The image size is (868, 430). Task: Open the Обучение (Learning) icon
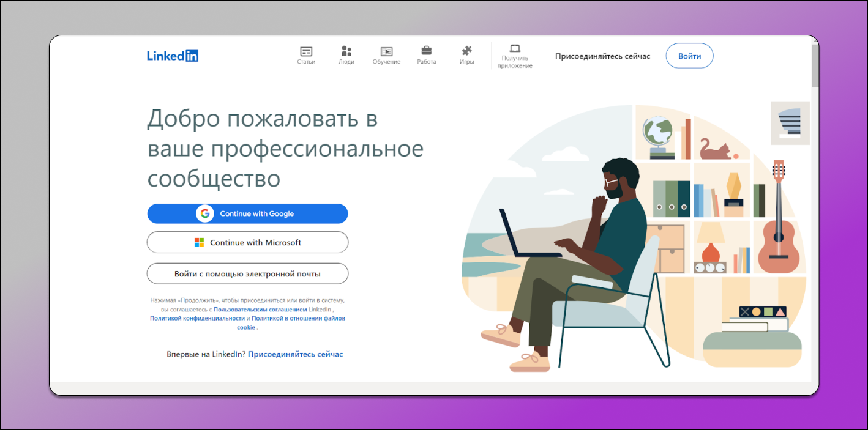(x=386, y=51)
